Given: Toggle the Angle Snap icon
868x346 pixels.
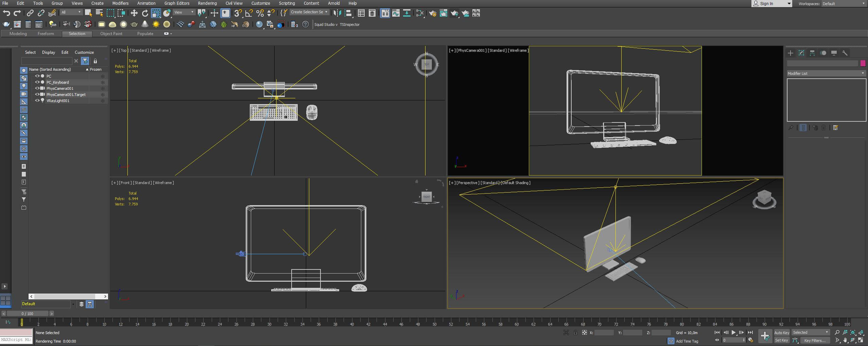Looking at the screenshot, I should click(x=249, y=13).
